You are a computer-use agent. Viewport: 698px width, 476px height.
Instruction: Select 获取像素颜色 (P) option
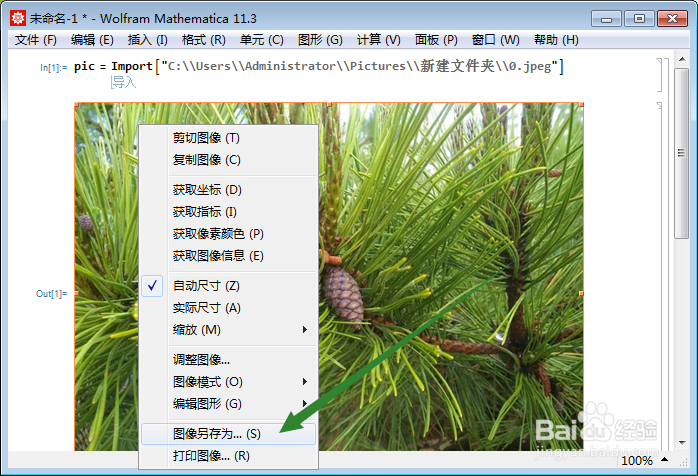pyautogui.click(x=229, y=234)
